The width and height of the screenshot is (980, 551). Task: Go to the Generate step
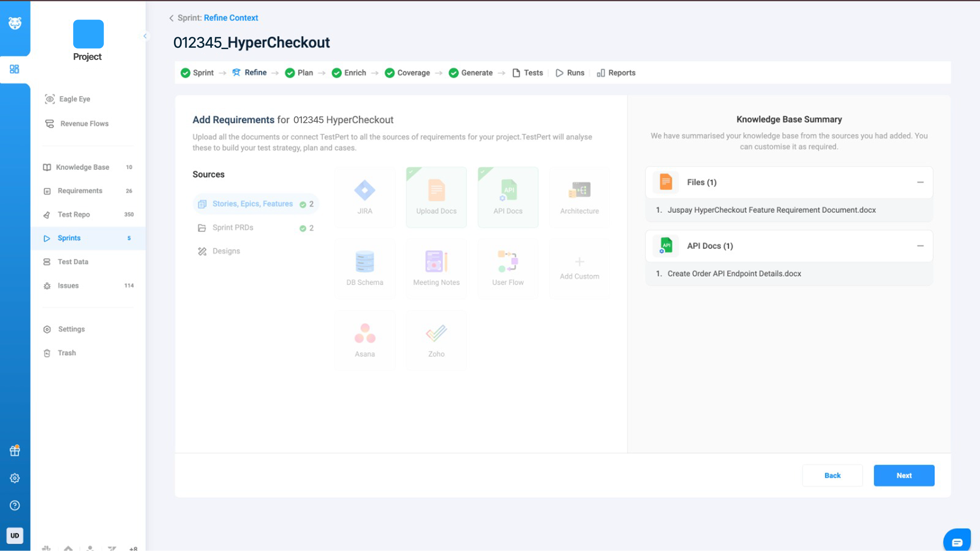tap(471, 73)
